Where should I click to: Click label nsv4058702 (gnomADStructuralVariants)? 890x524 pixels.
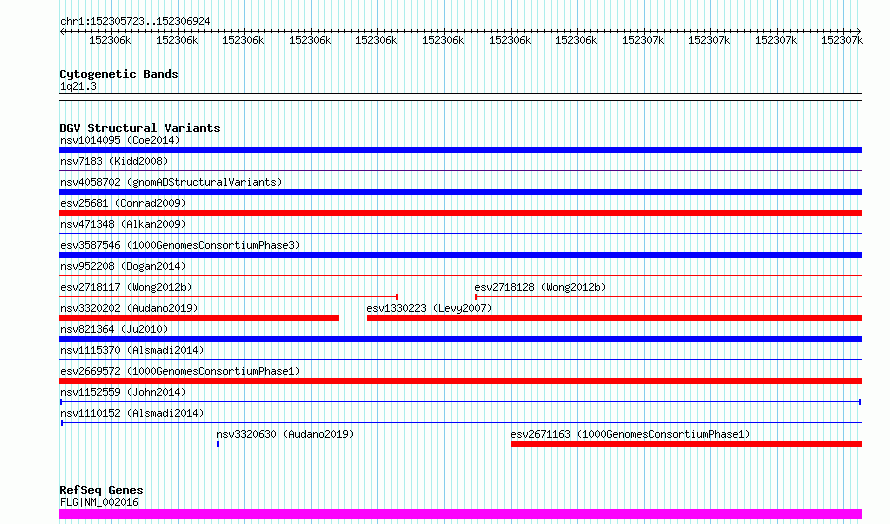point(171,182)
